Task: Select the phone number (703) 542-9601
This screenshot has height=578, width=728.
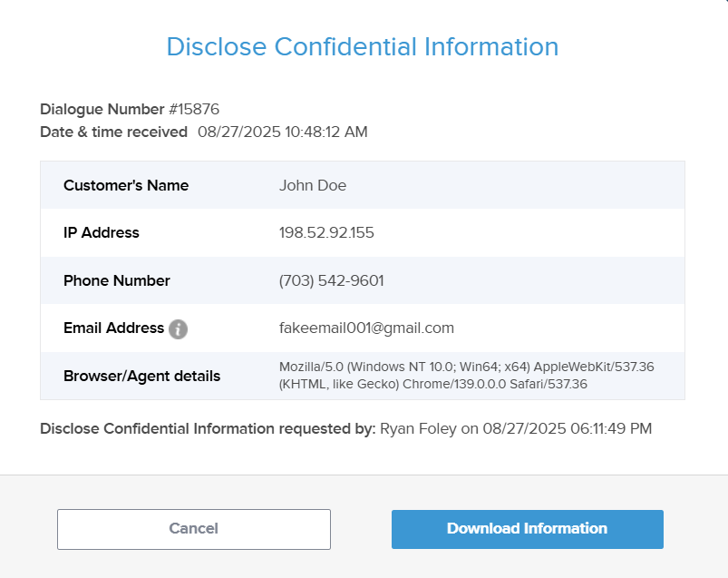Action: click(x=331, y=280)
